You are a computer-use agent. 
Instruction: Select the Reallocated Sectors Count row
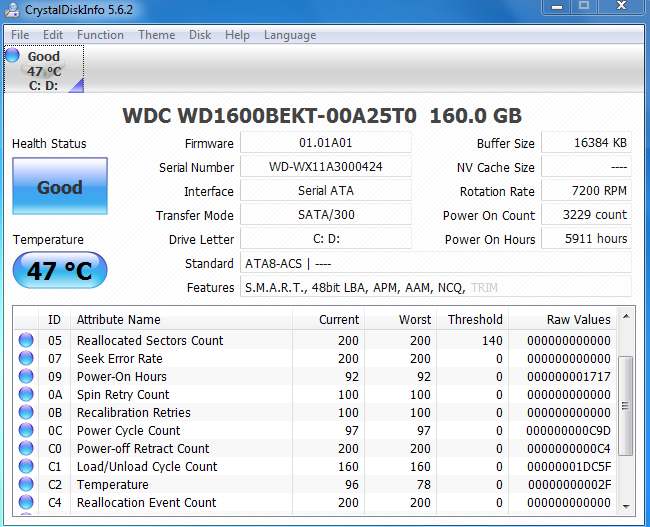tap(315, 340)
